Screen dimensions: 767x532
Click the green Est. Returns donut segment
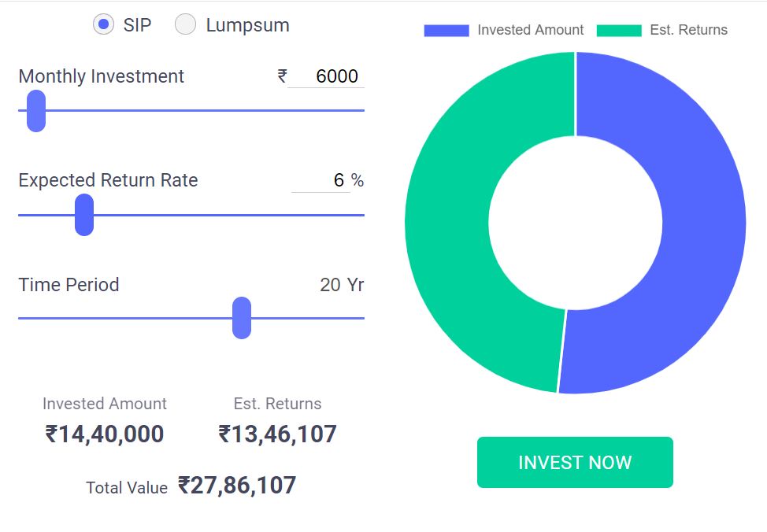point(457,236)
